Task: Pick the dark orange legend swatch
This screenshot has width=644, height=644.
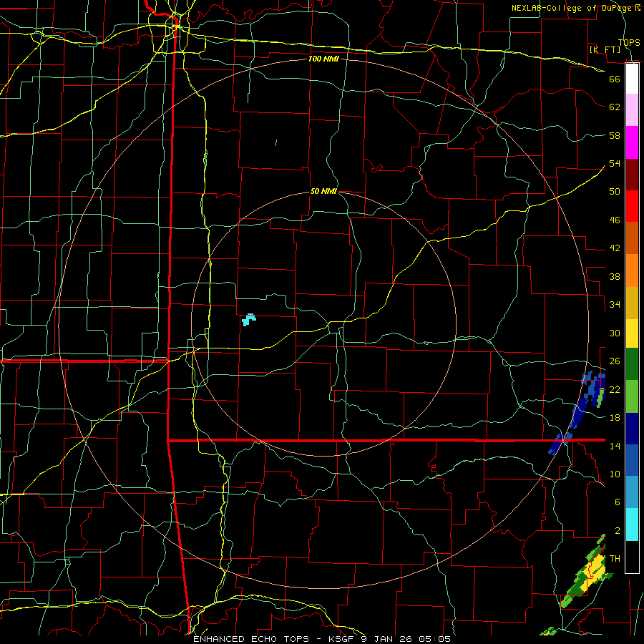Action: [632, 238]
